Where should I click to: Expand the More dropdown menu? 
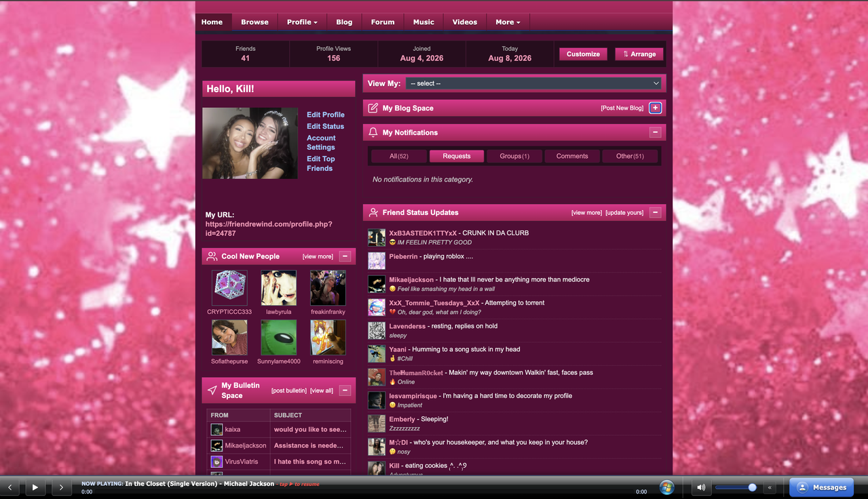(508, 22)
